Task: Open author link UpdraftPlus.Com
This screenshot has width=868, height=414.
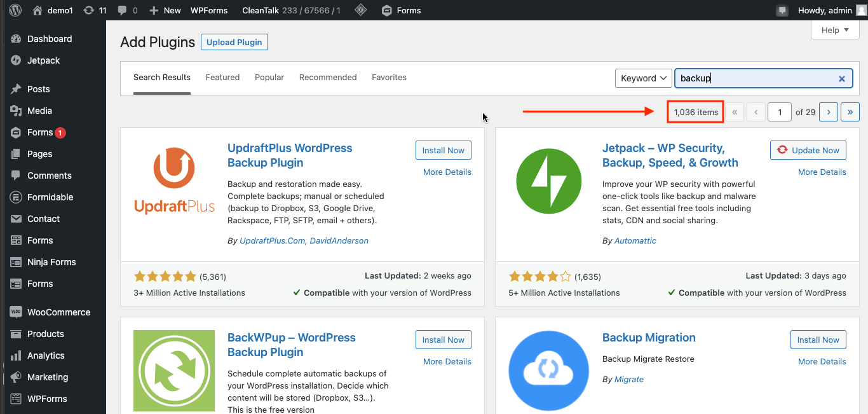Action: point(273,241)
